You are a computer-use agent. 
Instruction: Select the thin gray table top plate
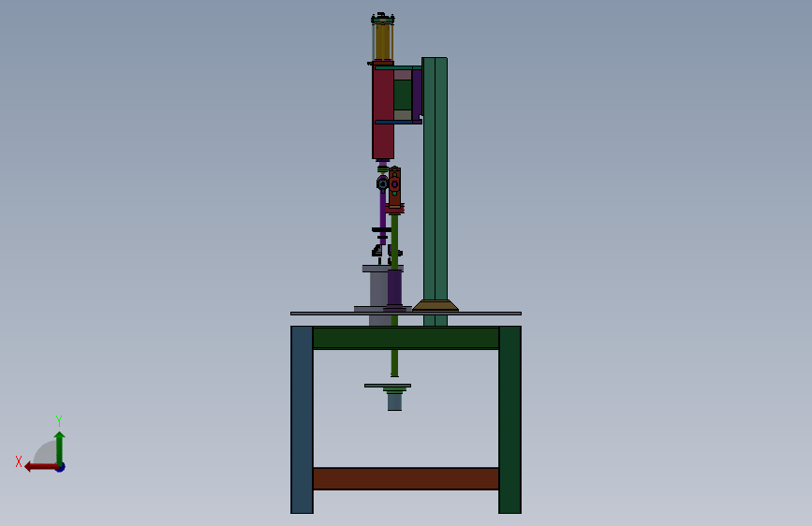406,314
